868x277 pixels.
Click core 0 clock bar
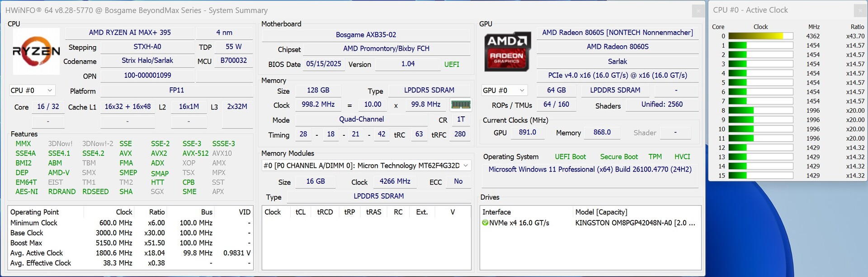[x=760, y=36]
